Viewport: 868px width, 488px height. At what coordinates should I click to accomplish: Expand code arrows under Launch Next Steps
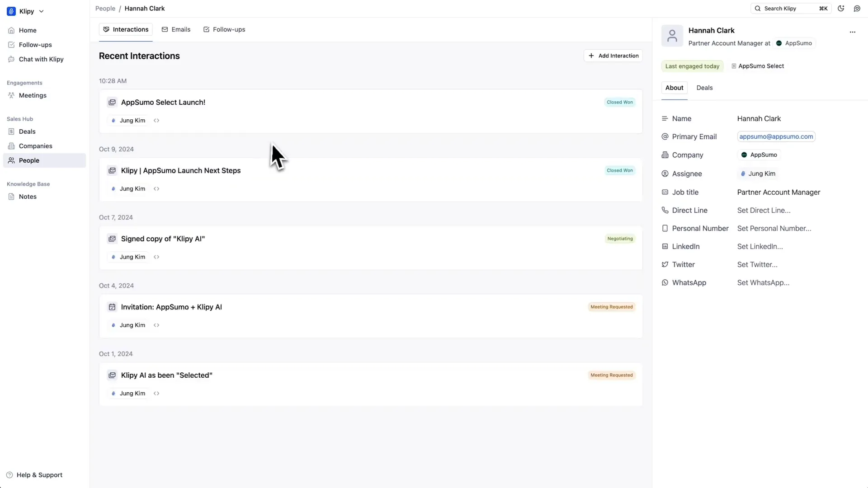coord(156,189)
